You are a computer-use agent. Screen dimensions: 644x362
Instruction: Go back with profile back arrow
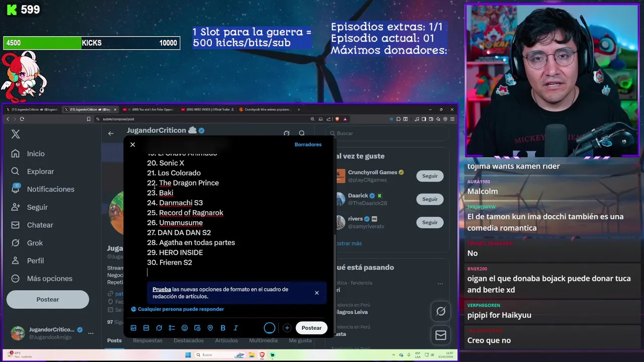(111, 133)
